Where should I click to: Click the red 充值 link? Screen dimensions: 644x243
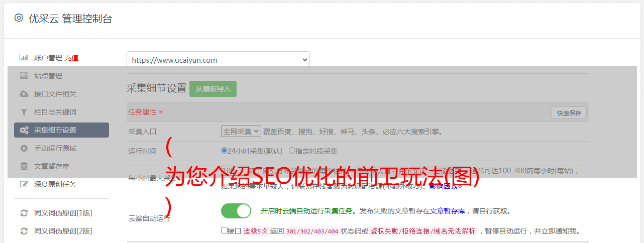71,58
